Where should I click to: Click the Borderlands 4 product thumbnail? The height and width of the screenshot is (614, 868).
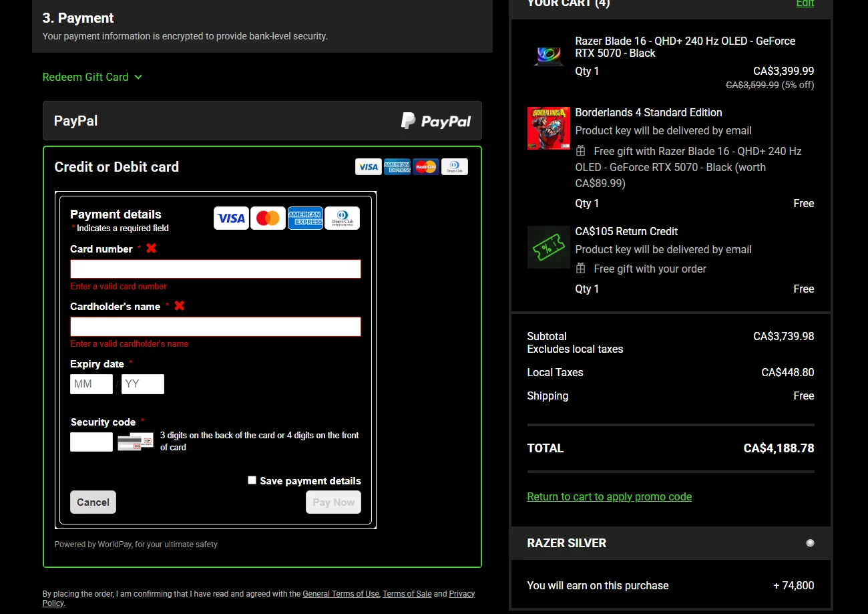(549, 128)
